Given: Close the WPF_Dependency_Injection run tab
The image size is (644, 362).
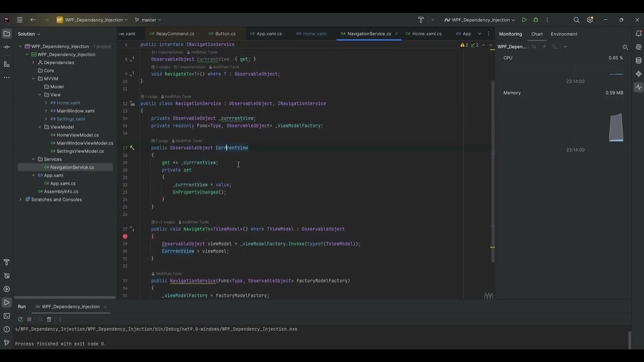Looking at the screenshot, I should coord(105,307).
